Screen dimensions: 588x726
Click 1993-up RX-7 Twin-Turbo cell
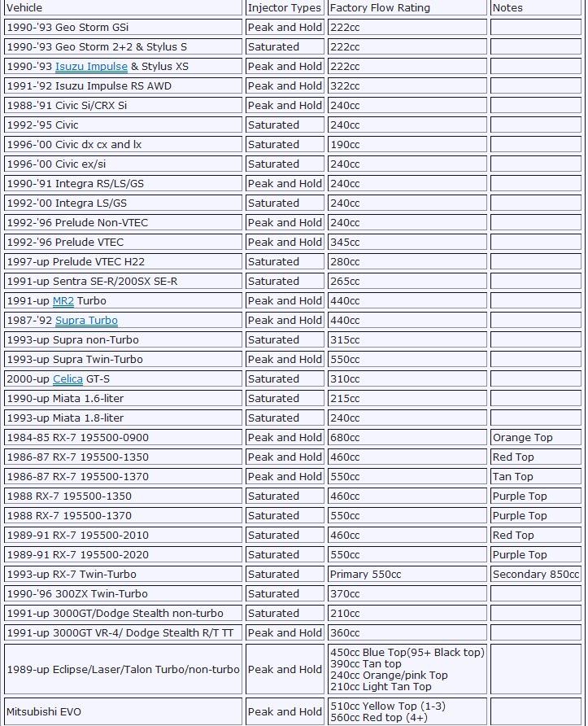tap(123, 574)
